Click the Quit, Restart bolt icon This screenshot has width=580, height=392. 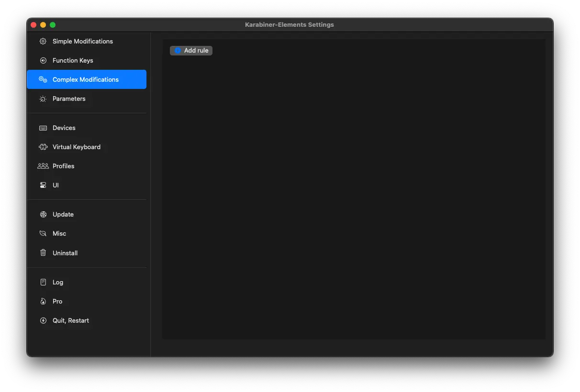[43, 320]
